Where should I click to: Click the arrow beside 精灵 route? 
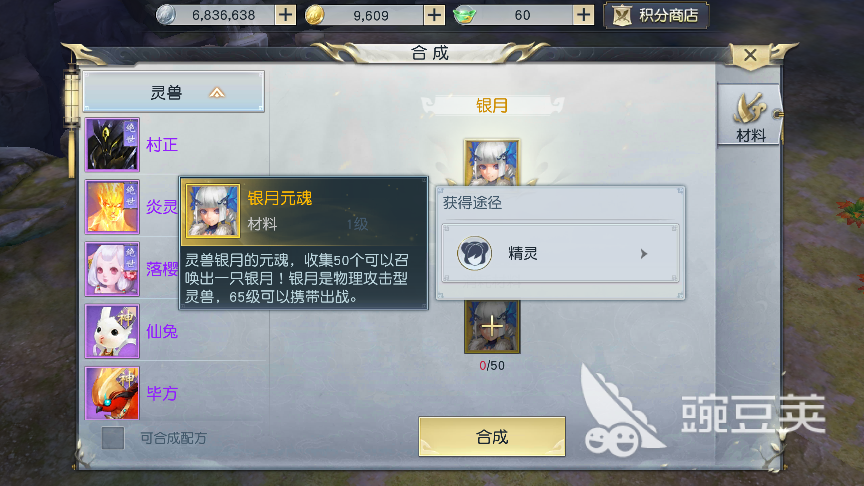point(644,254)
